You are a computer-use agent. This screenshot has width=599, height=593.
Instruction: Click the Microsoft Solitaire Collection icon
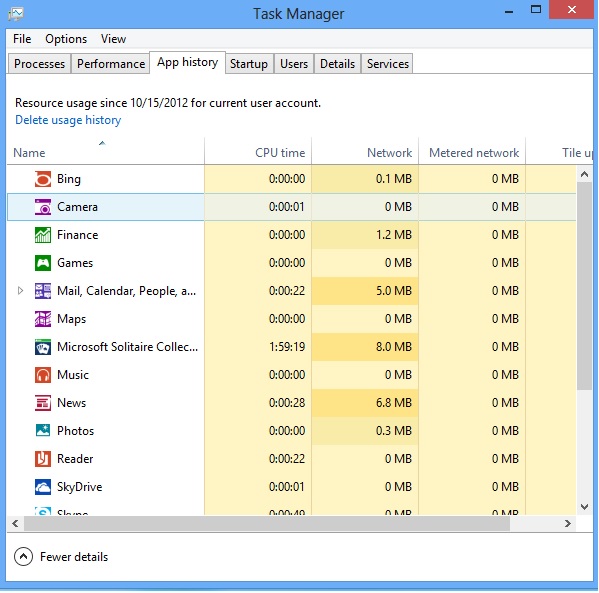point(43,347)
